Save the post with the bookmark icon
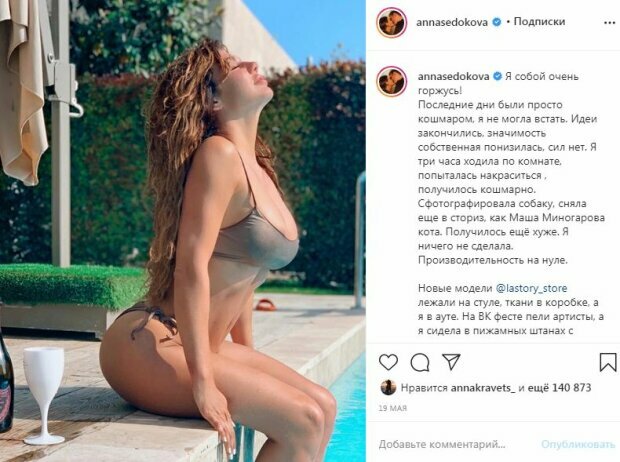Image resolution: width=620 pixels, height=462 pixels. click(607, 362)
